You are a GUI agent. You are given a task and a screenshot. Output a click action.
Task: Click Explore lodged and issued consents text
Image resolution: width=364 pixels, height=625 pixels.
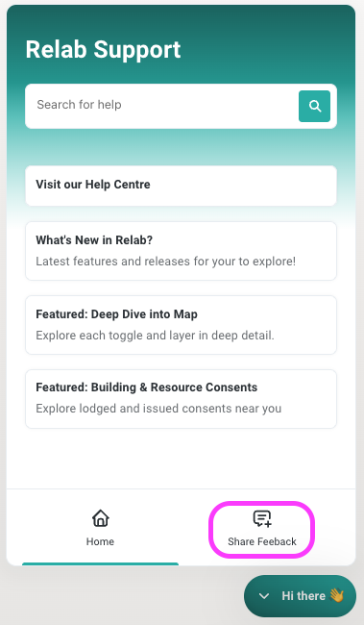(158, 409)
